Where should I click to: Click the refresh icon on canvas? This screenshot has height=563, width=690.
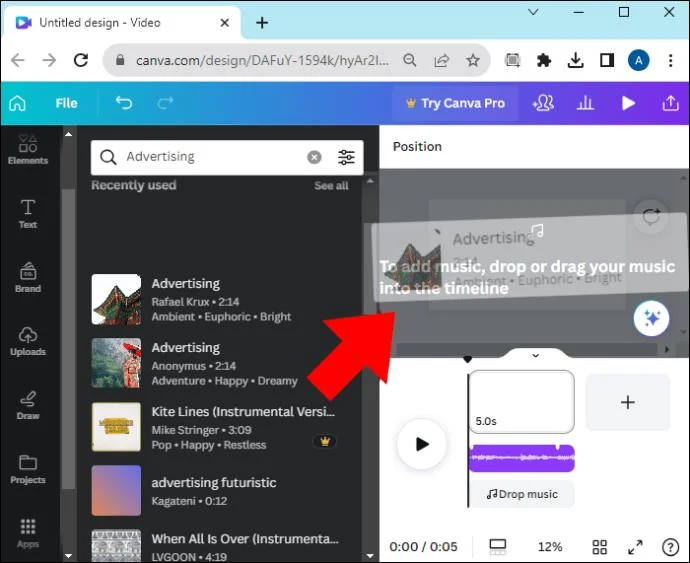click(x=651, y=217)
